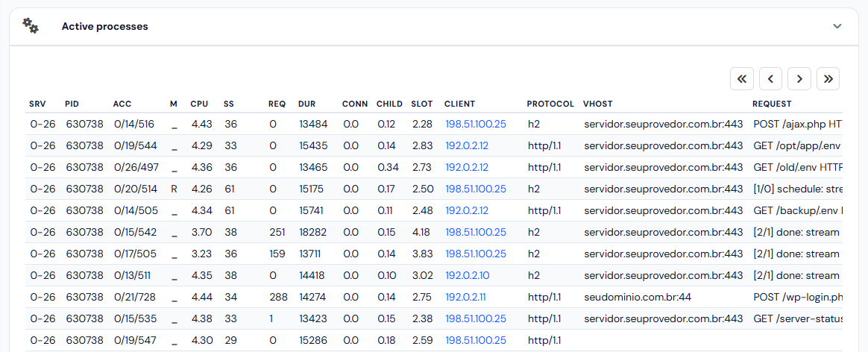Click the REQUEST column header
Screen dimensions: 868x352
[772, 104]
